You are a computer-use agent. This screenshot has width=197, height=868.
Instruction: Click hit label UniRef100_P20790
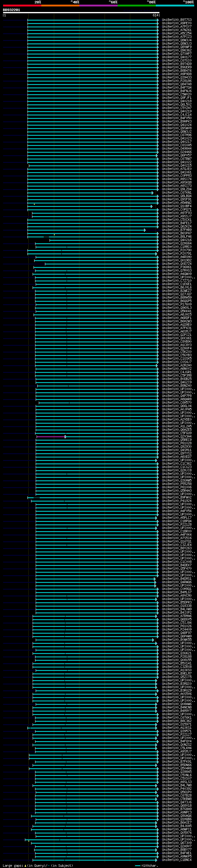click(x=176, y=250)
